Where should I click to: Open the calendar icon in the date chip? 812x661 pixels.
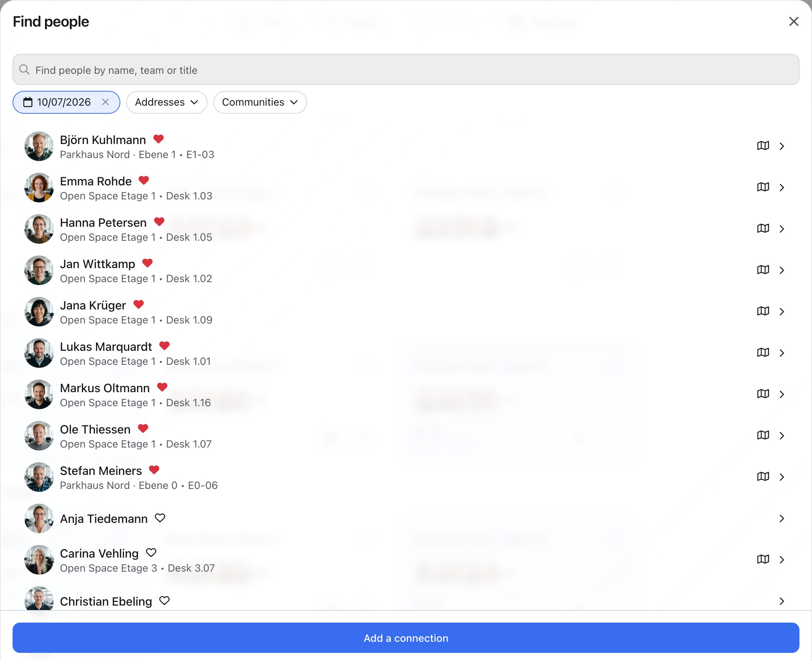[x=28, y=102]
